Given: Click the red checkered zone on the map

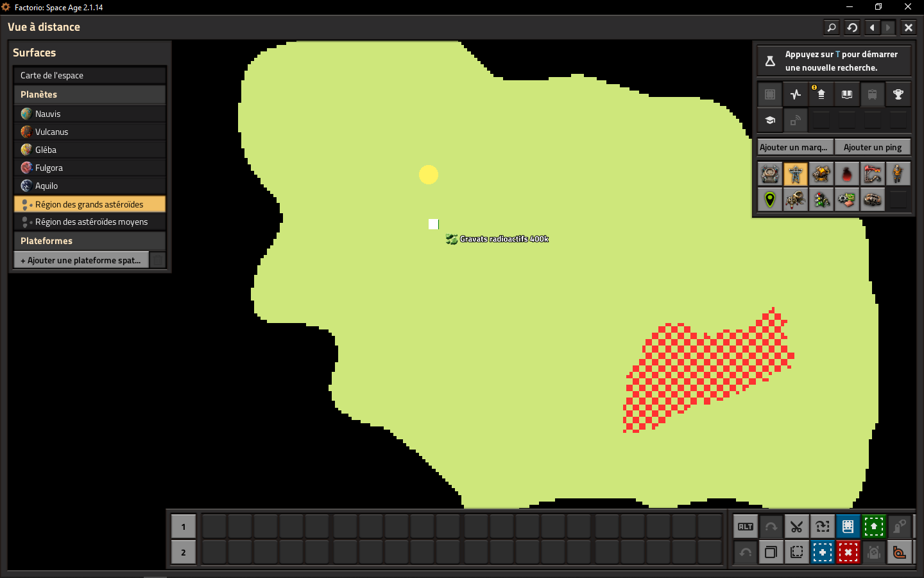Looking at the screenshot, I should 709,371.
